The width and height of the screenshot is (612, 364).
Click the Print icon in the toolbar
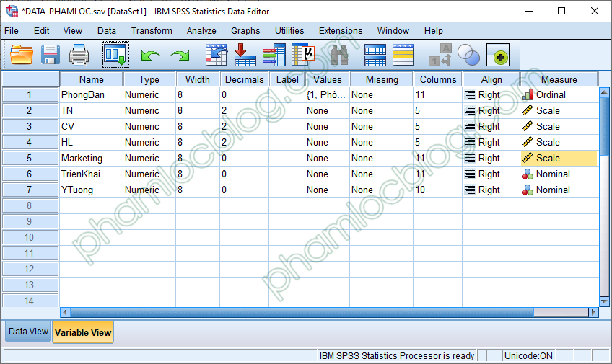pyautogui.click(x=79, y=55)
